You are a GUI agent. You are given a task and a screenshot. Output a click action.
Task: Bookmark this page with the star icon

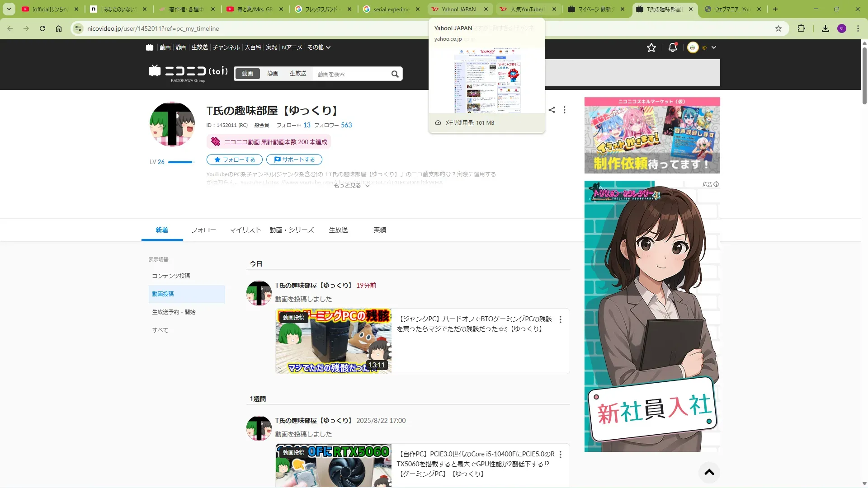tap(778, 28)
